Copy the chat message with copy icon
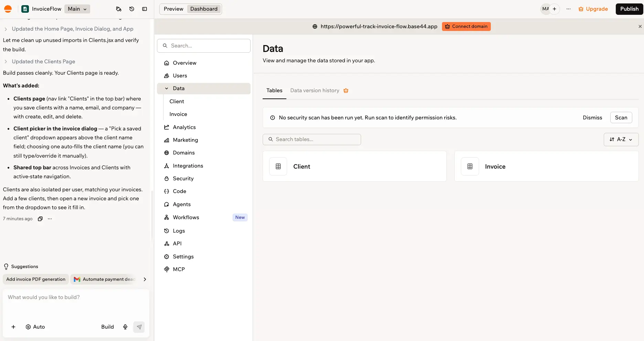The width and height of the screenshot is (644, 341). pyautogui.click(x=40, y=219)
